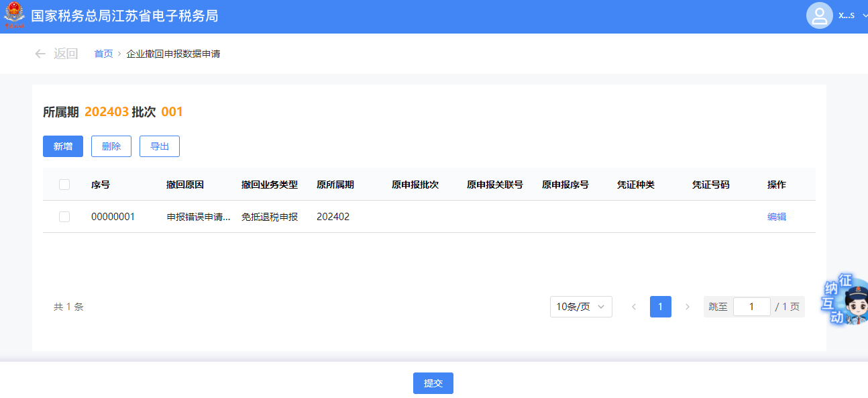Click the 删除 button
Viewport: 868px width, 398px height.
tap(111, 146)
